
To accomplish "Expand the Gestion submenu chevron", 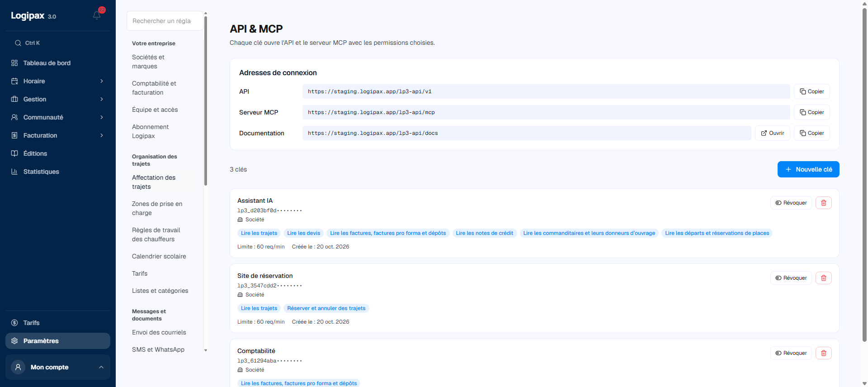I will [102, 99].
